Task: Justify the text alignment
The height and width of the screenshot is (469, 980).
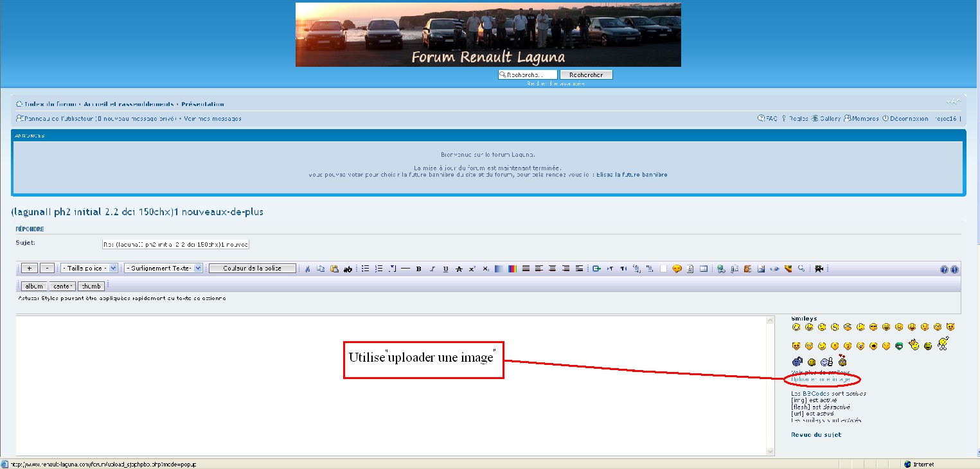Action: [x=526, y=269]
